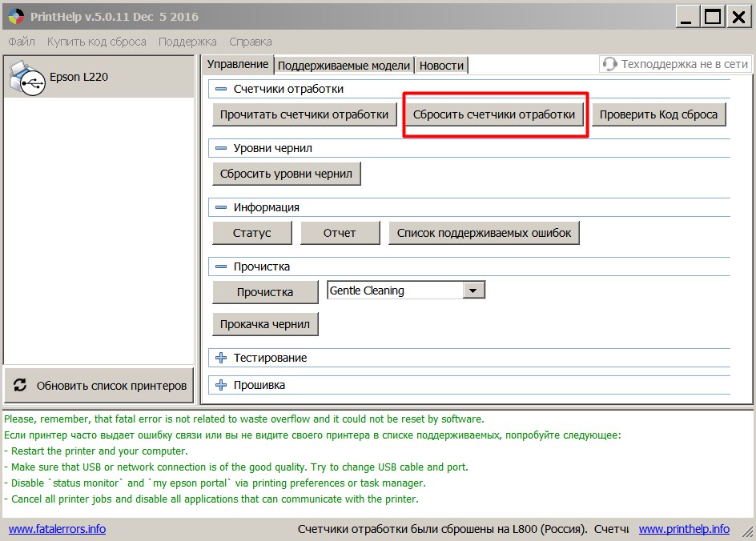Collapse the Счетчики отработки section
Viewport: 756px width, 541px height.
(221, 89)
